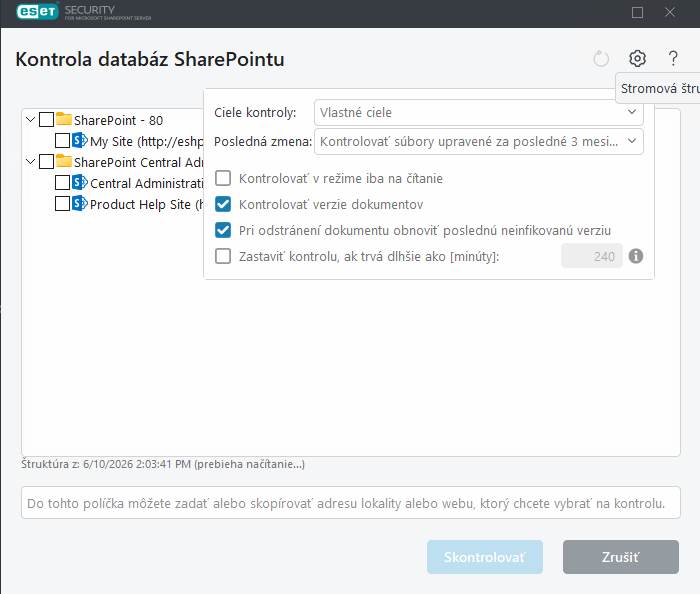Check the My Site checkbox

click(x=62, y=141)
